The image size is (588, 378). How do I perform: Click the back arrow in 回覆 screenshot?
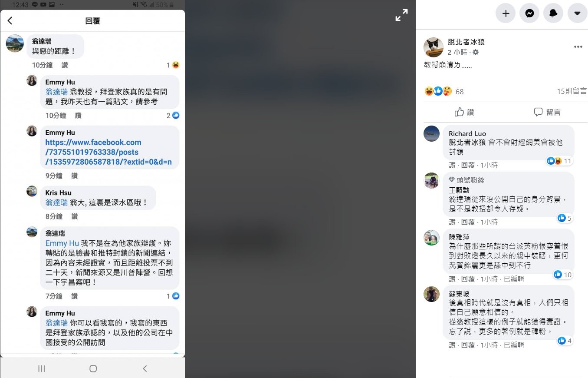[10, 21]
